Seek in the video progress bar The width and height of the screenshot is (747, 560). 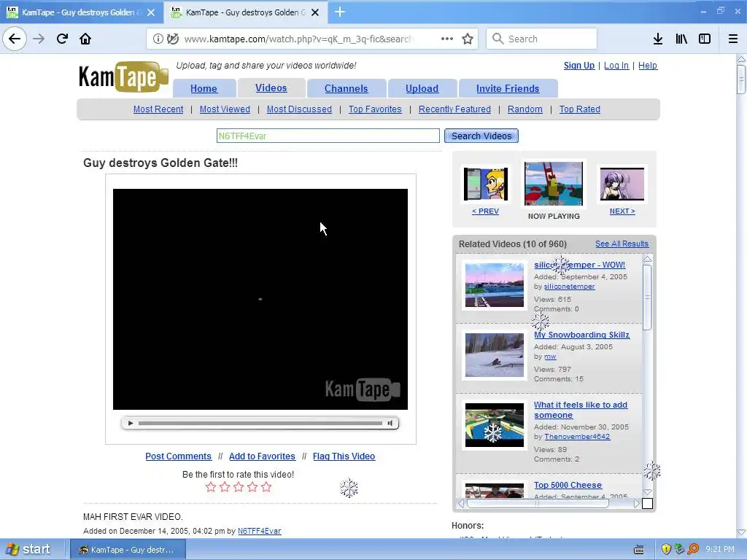pyautogui.click(x=260, y=423)
